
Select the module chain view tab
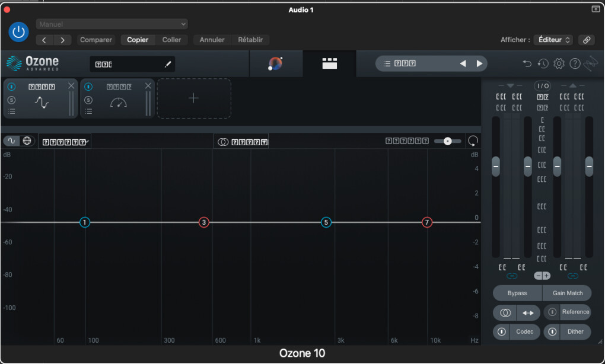click(x=330, y=63)
